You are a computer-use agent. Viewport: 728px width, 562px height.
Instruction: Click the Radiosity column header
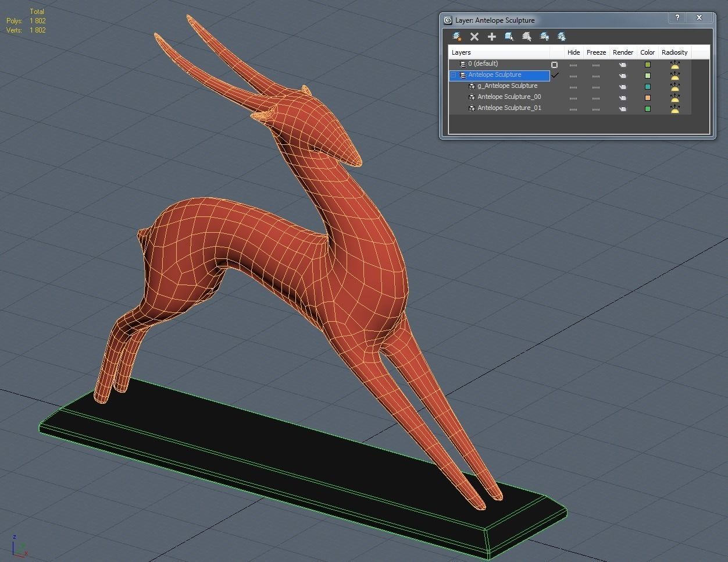click(x=675, y=52)
